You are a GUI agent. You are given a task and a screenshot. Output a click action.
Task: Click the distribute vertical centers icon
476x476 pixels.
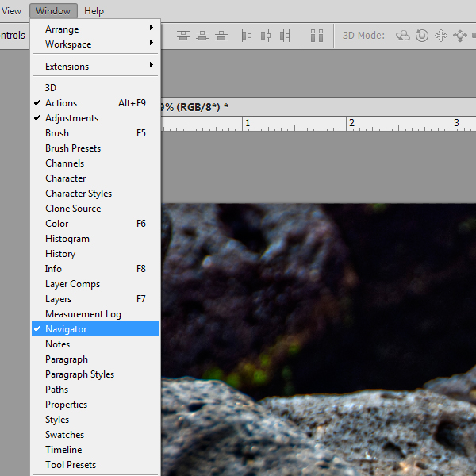point(203,36)
